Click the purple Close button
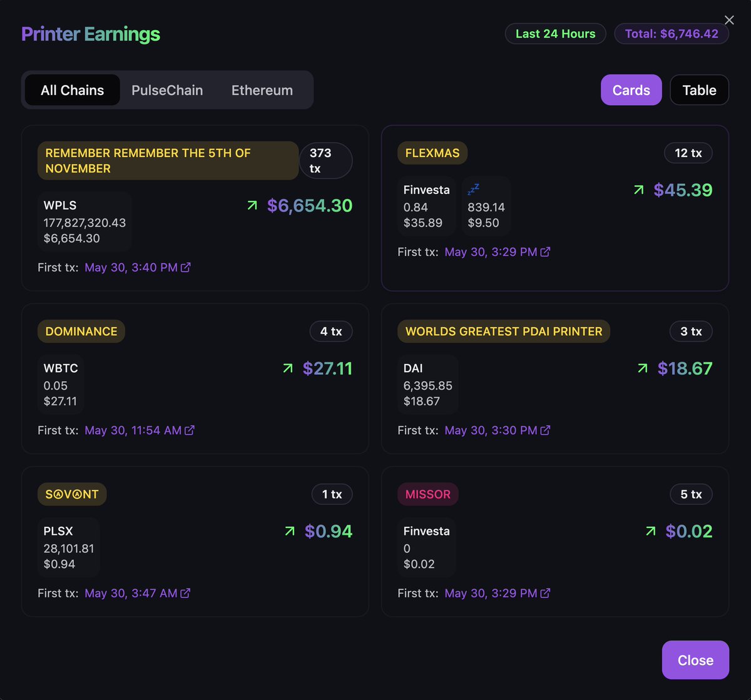 coord(695,660)
